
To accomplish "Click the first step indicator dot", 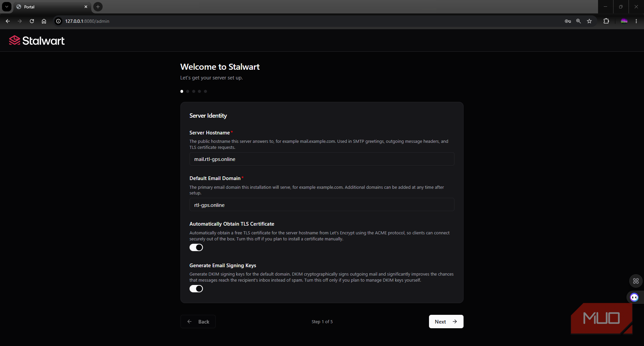I will [x=182, y=91].
